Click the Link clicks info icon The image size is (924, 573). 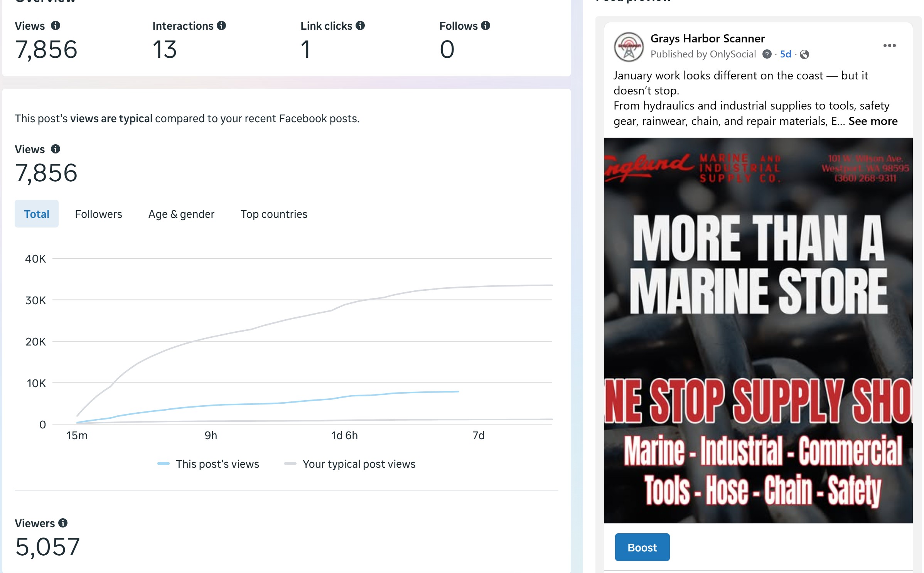click(360, 25)
